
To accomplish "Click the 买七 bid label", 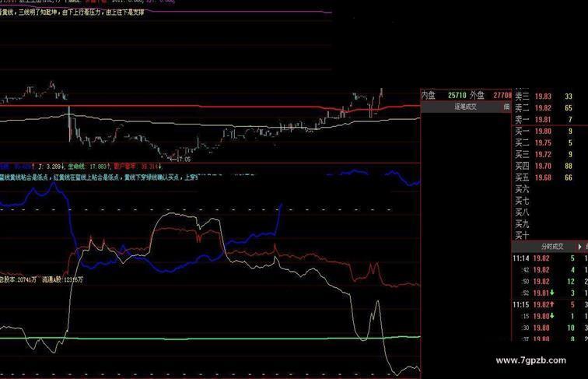I will pos(522,201).
